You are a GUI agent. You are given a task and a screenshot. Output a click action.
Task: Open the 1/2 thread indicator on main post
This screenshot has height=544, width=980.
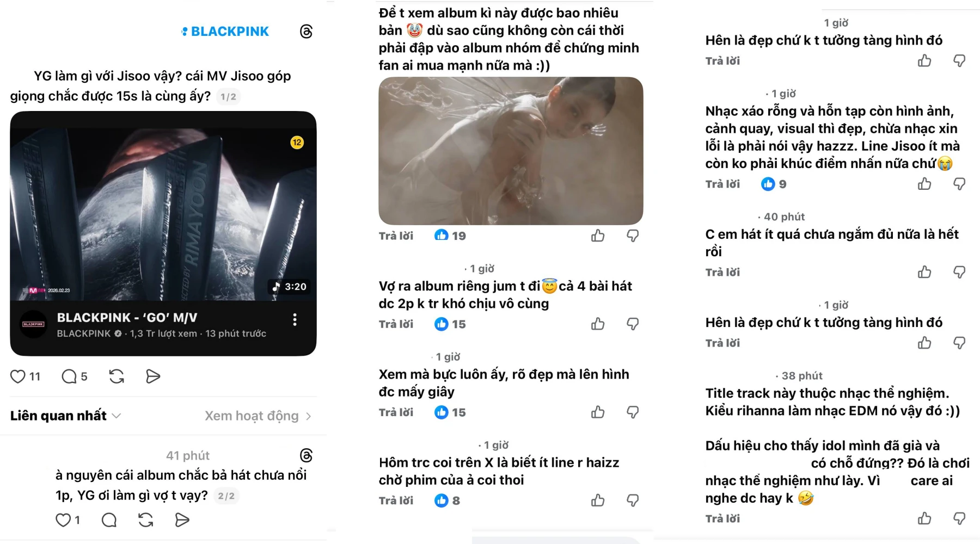tap(228, 97)
